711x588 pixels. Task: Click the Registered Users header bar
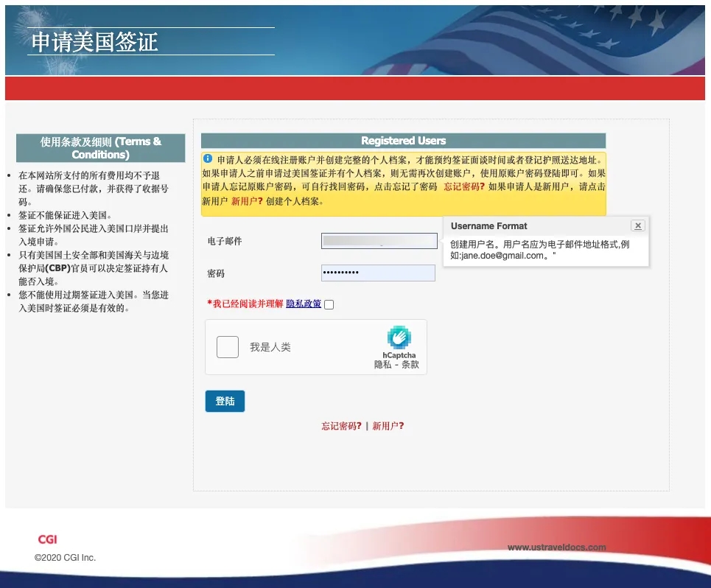pos(403,141)
